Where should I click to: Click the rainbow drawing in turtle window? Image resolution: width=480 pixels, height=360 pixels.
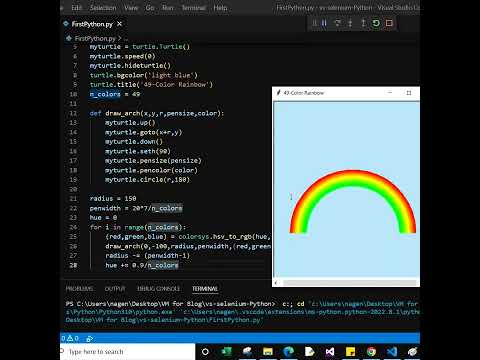(x=353, y=201)
